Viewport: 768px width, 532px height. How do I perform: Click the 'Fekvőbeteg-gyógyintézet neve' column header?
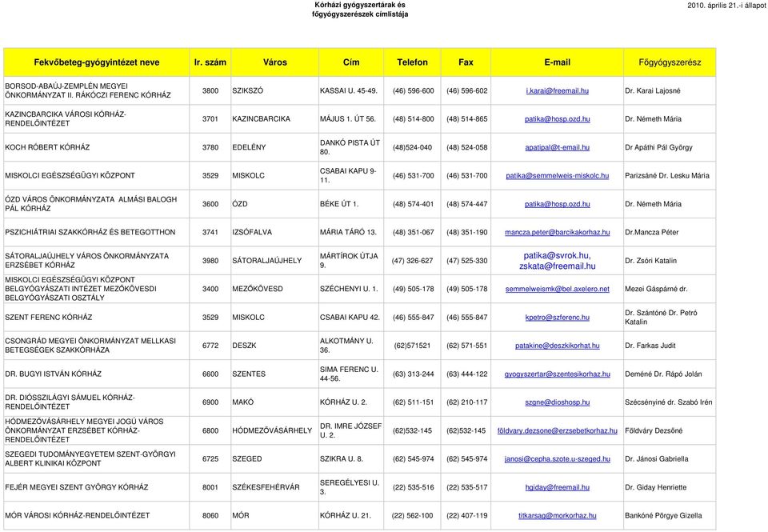coord(97,62)
